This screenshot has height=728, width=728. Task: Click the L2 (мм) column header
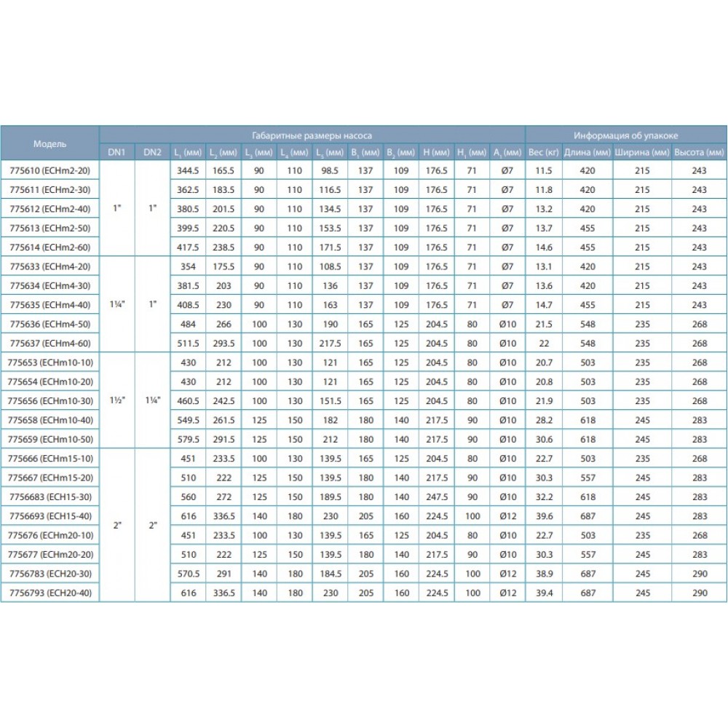(x=223, y=152)
